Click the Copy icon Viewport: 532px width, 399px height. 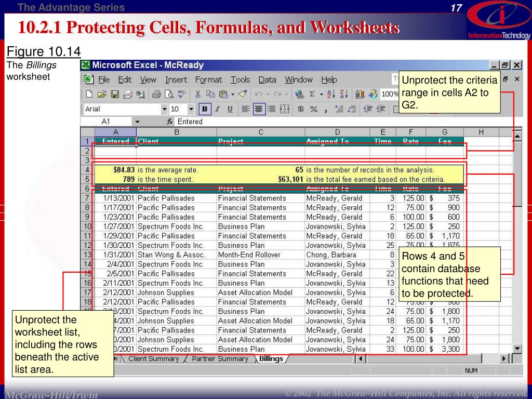tap(210, 95)
